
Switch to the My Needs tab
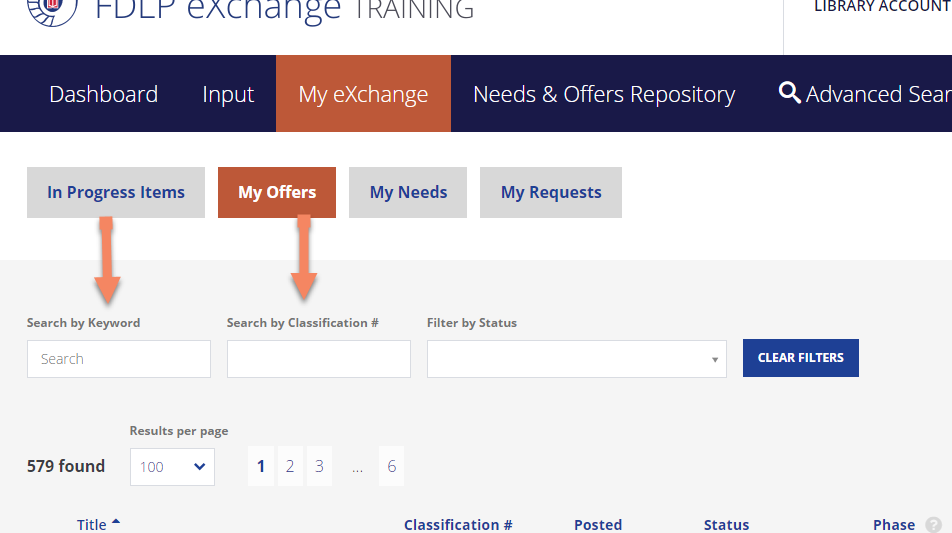[x=408, y=192]
